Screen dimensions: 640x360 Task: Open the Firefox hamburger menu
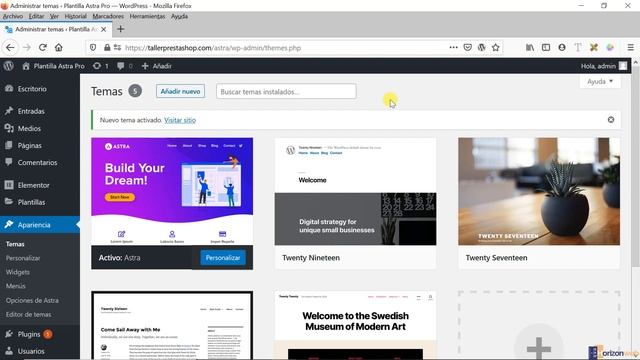(x=631, y=48)
